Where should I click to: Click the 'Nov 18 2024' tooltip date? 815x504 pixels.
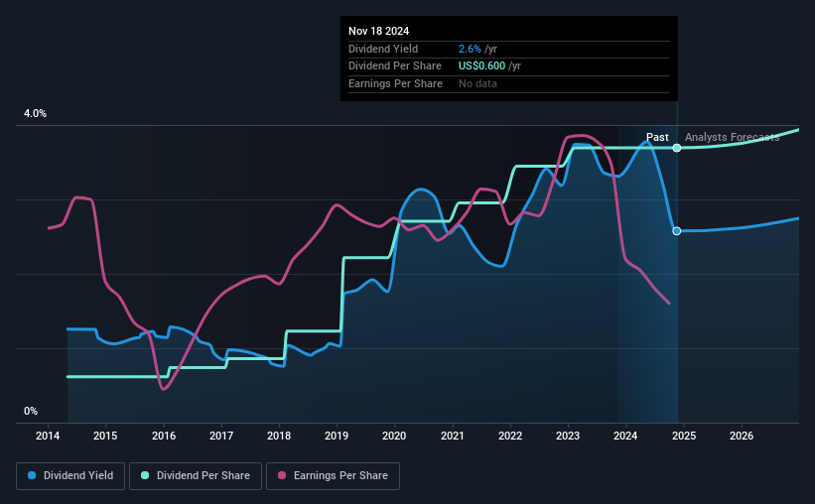click(x=378, y=31)
